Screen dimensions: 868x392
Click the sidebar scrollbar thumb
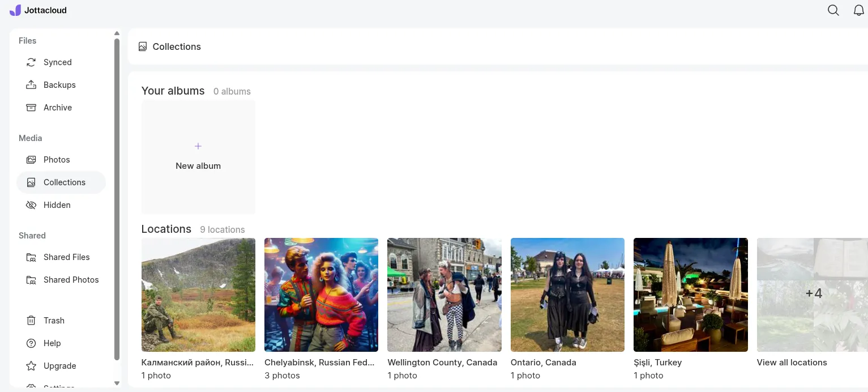(117, 199)
